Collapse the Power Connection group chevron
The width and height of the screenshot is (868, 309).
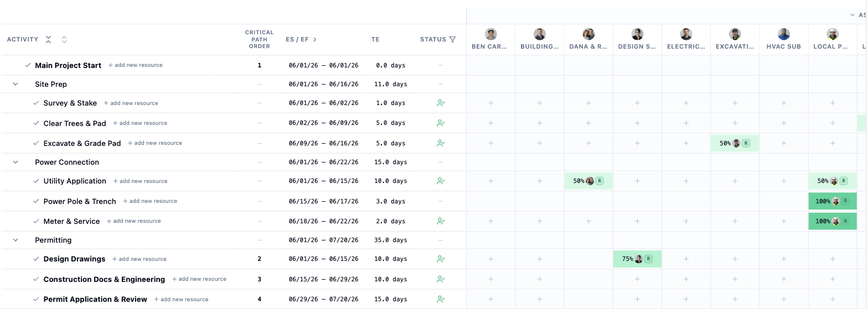pyautogui.click(x=15, y=162)
